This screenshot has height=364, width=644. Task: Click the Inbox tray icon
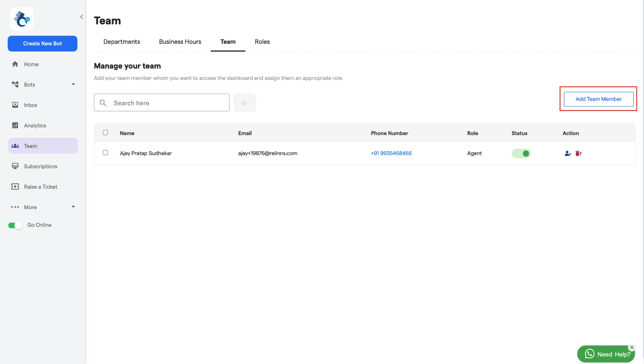click(15, 105)
